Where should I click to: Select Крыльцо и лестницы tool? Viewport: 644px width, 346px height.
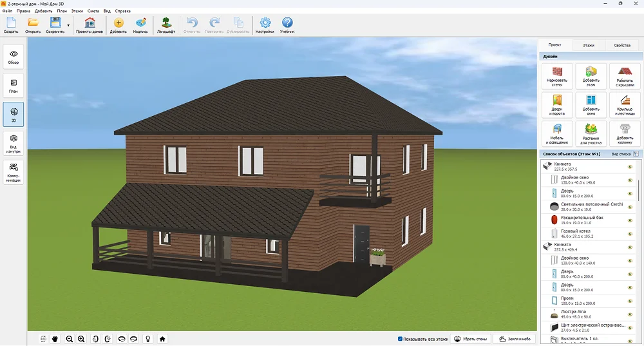[624, 104]
